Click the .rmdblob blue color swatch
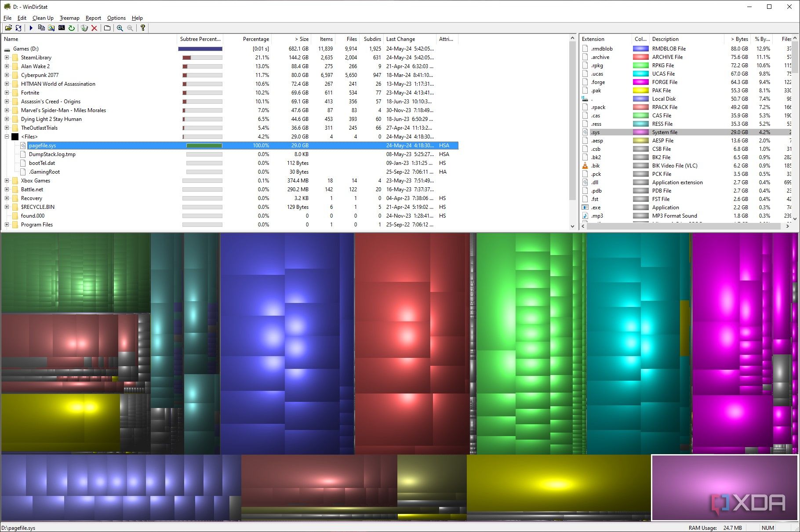This screenshot has width=800, height=532. (x=640, y=49)
